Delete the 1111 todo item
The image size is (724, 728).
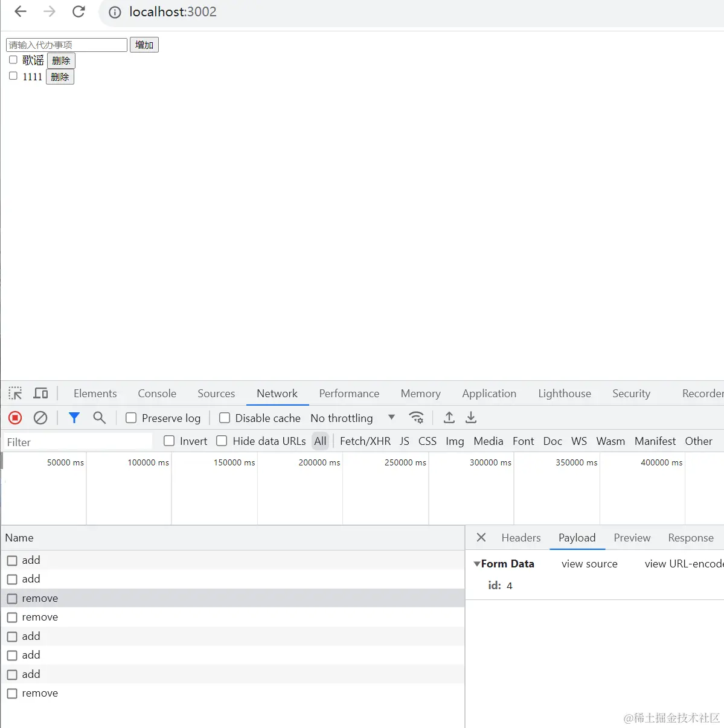pyautogui.click(x=60, y=77)
